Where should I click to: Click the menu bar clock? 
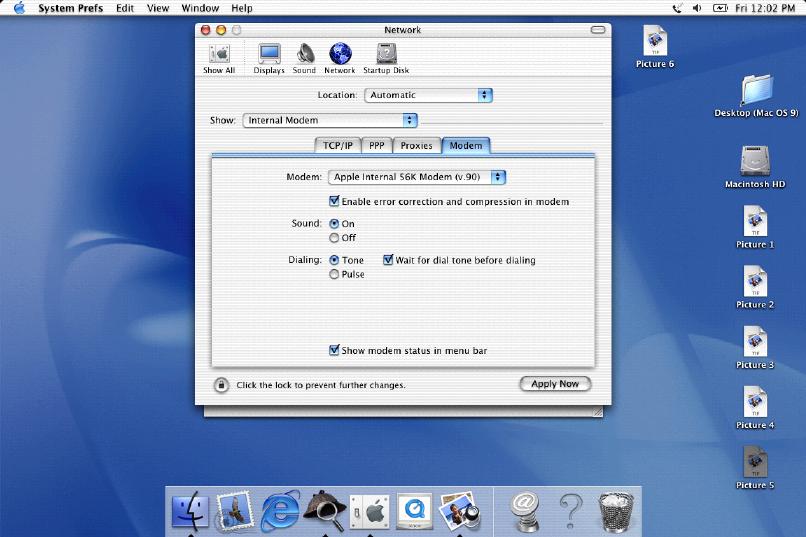click(x=765, y=8)
